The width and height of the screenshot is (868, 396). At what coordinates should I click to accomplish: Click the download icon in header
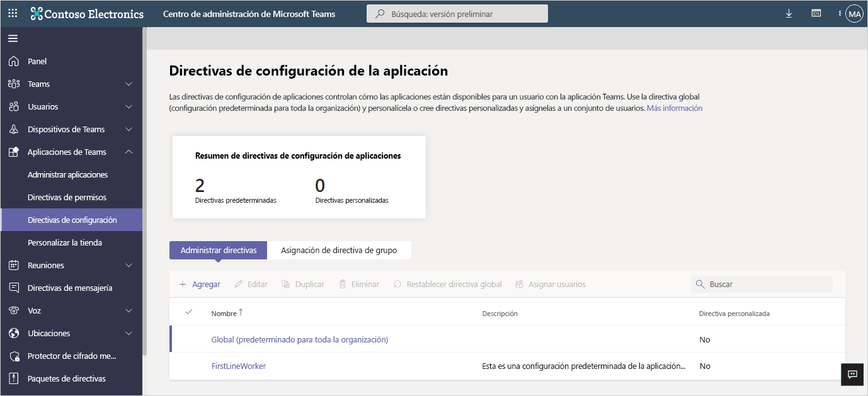(x=789, y=13)
